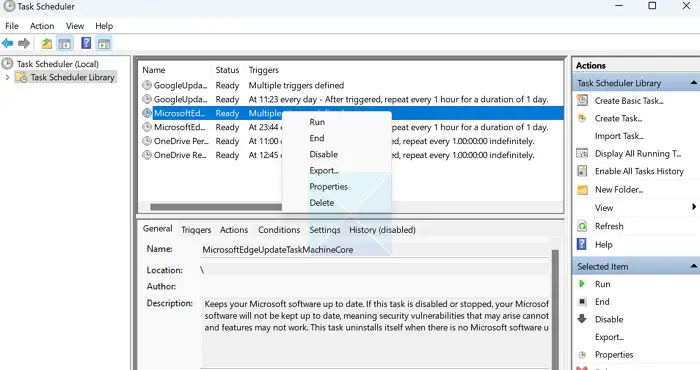Click the Display All Running Tasks icon

(x=582, y=154)
